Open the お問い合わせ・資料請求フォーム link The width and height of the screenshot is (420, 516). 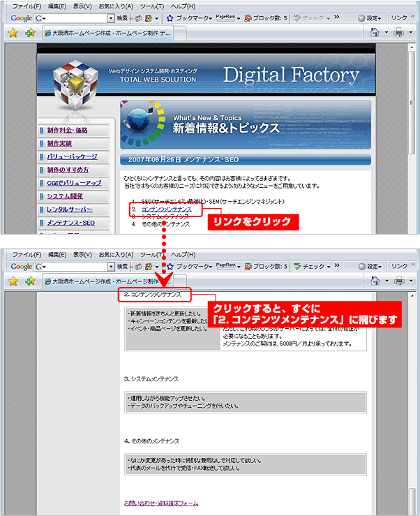pyautogui.click(x=161, y=503)
